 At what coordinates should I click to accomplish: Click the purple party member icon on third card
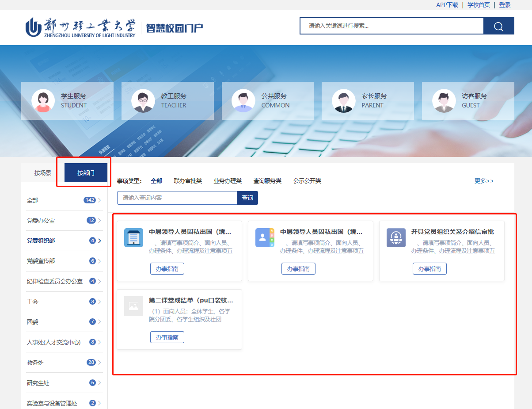coord(396,238)
